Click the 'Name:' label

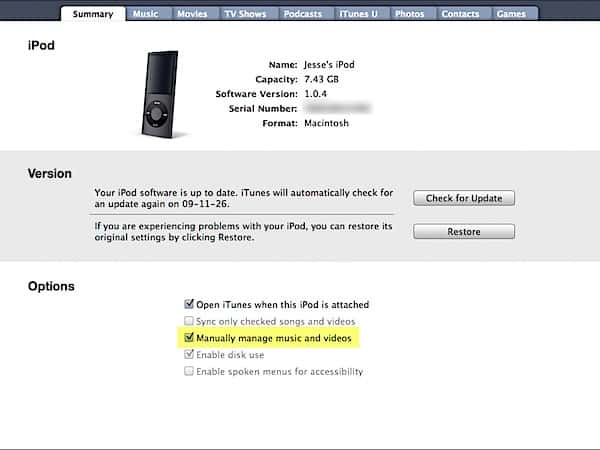click(x=283, y=65)
